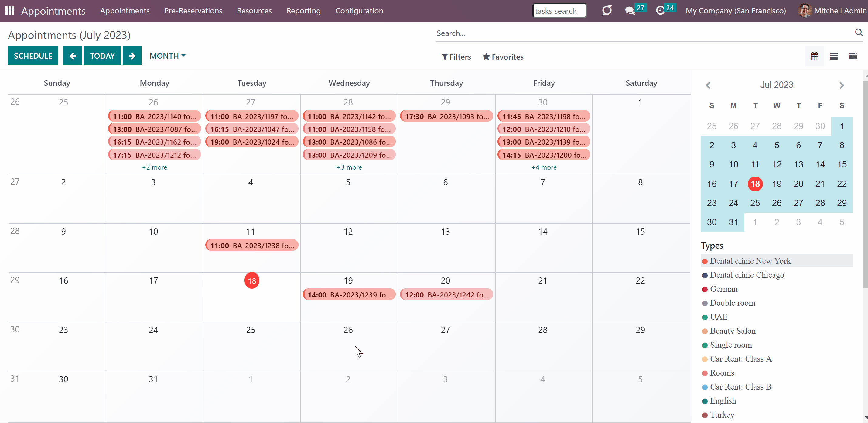This screenshot has width=868, height=423.
Task: Open 11:45 BA-2023/1198 appointment
Action: [544, 116]
